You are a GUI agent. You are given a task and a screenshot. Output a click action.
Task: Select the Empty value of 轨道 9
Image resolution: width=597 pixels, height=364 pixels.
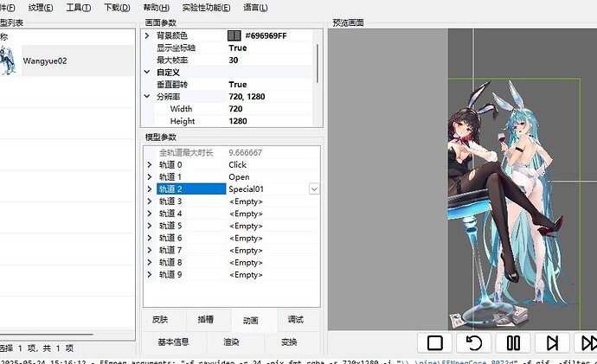(246, 274)
